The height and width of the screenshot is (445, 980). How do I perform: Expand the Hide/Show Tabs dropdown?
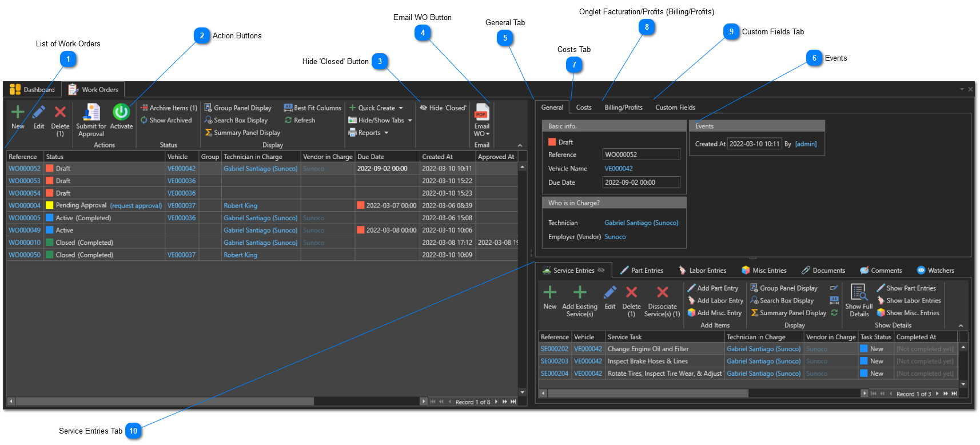380,121
